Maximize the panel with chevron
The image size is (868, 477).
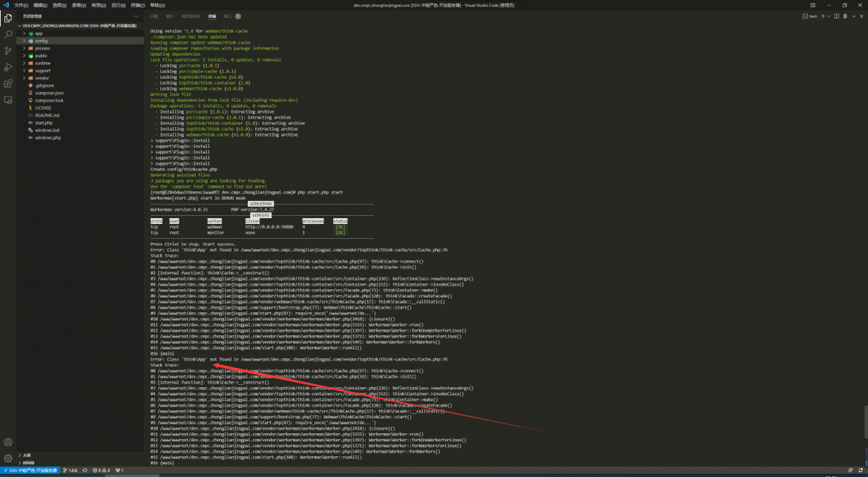tap(854, 16)
